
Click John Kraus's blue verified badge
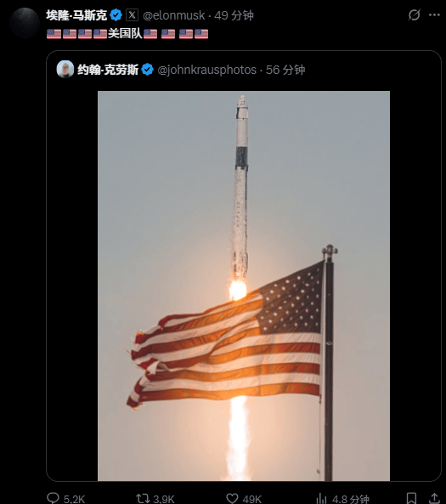tap(148, 70)
